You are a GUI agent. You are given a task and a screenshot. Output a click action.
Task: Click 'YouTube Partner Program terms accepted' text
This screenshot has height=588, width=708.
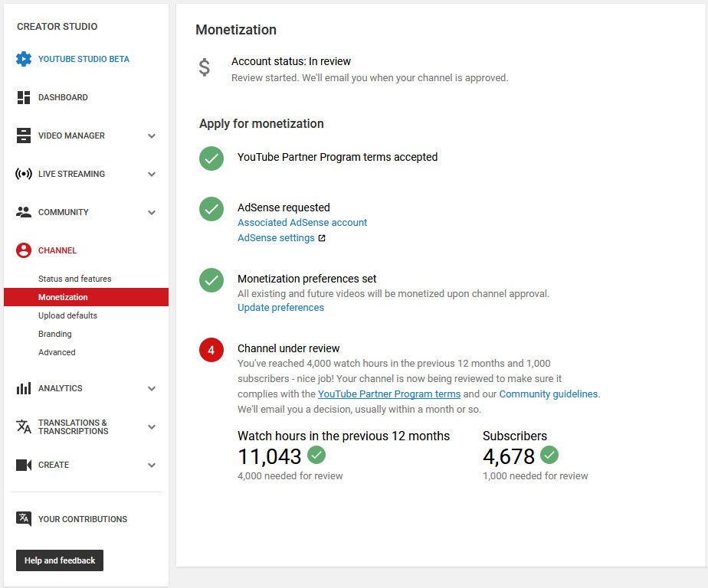click(x=337, y=157)
